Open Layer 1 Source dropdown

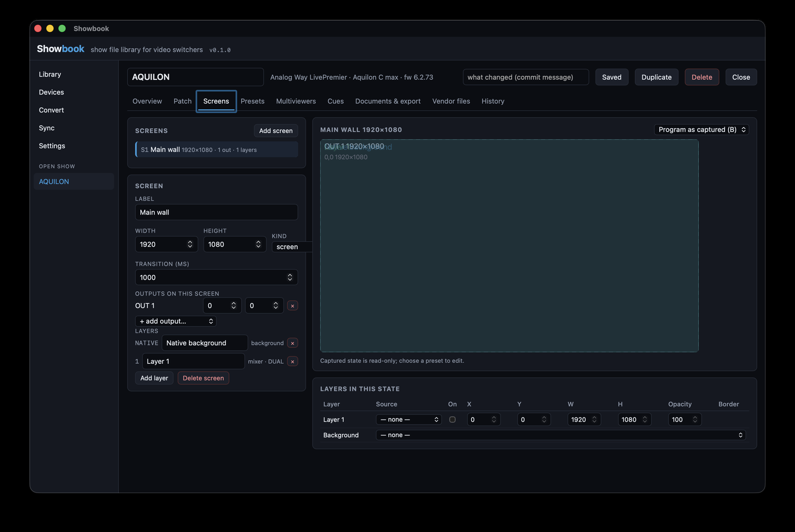[409, 420]
